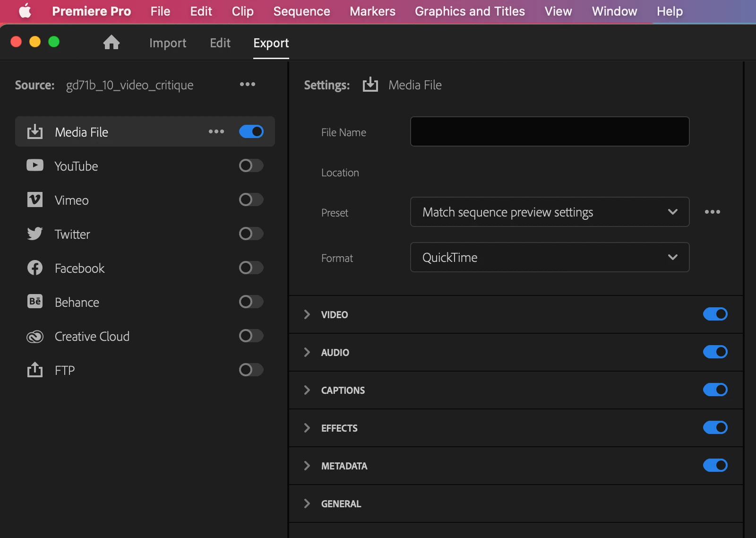Click the Behance destination icon
This screenshot has width=756, height=538.
click(x=35, y=302)
